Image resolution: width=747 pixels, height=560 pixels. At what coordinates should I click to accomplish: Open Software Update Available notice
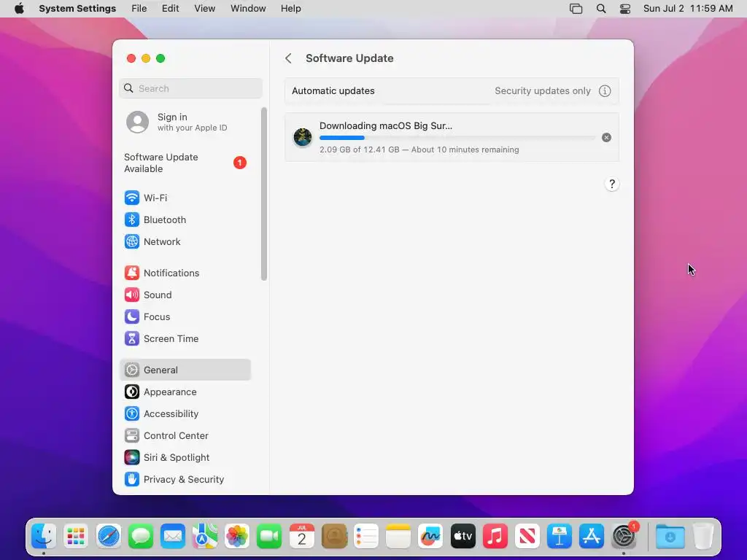185,163
